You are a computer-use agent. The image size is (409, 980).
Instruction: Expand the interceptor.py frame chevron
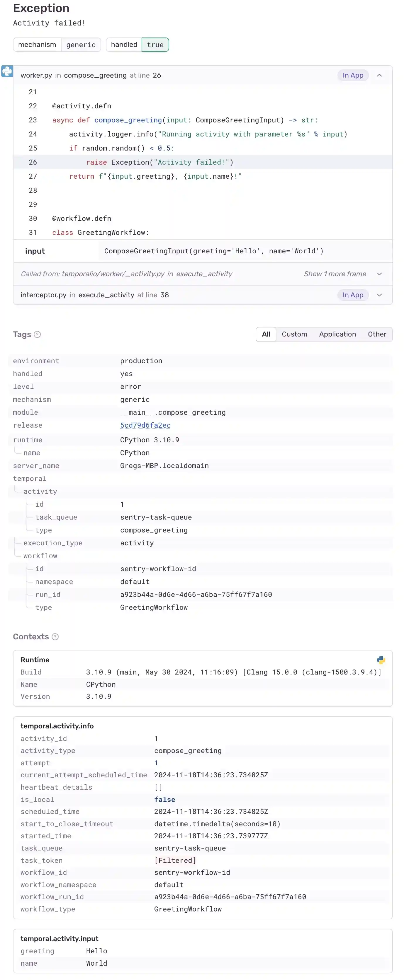click(379, 295)
